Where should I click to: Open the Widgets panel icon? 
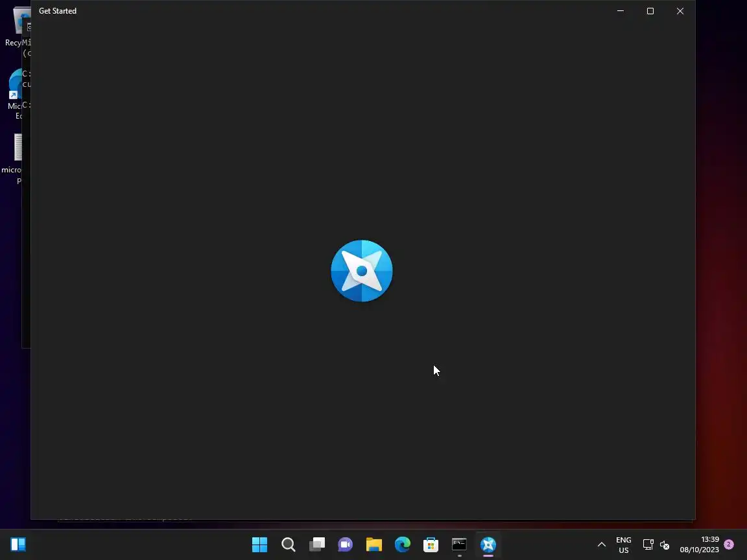click(x=18, y=544)
